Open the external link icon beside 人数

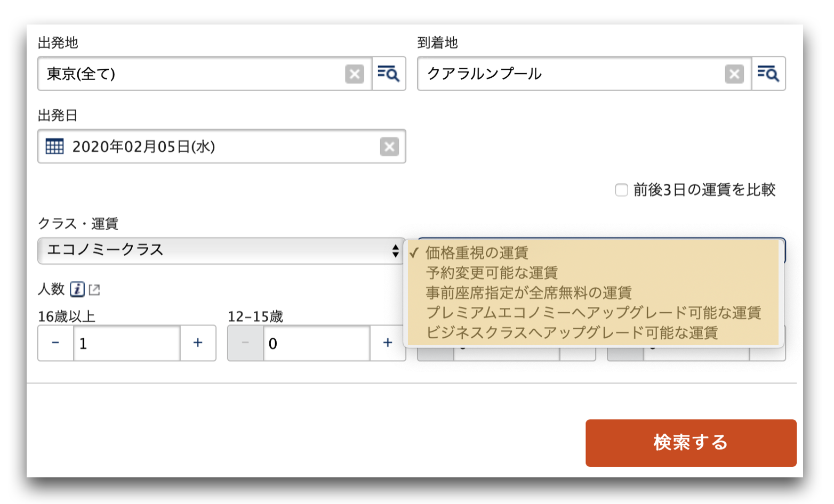coord(94,290)
